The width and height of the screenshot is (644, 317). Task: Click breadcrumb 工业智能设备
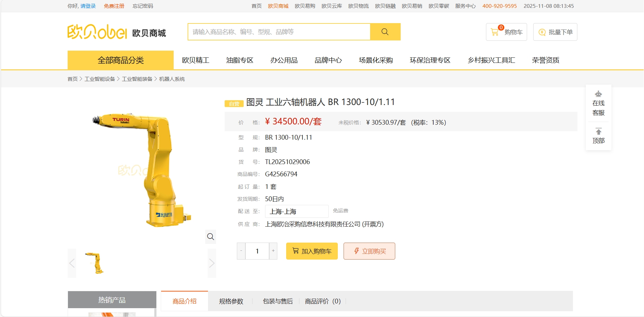click(x=100, y=79)
